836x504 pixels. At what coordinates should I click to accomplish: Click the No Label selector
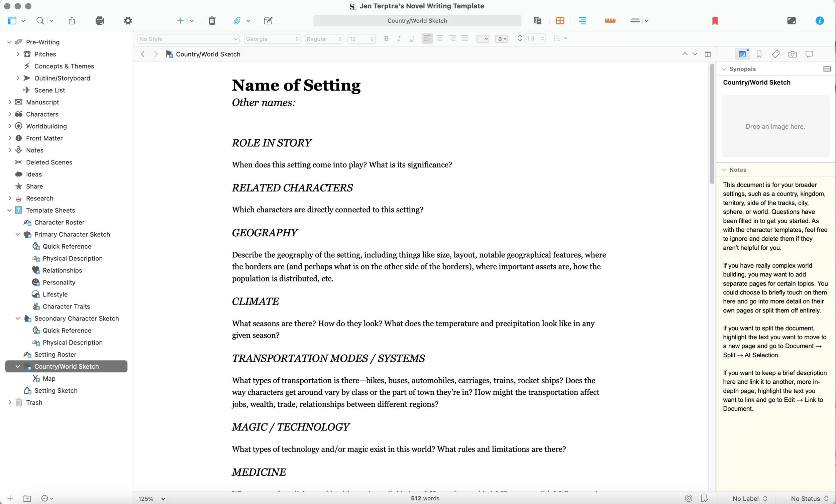point(749,498)
